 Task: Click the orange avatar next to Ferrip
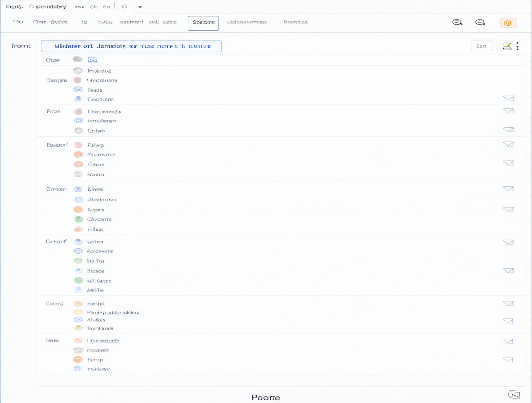78,359
